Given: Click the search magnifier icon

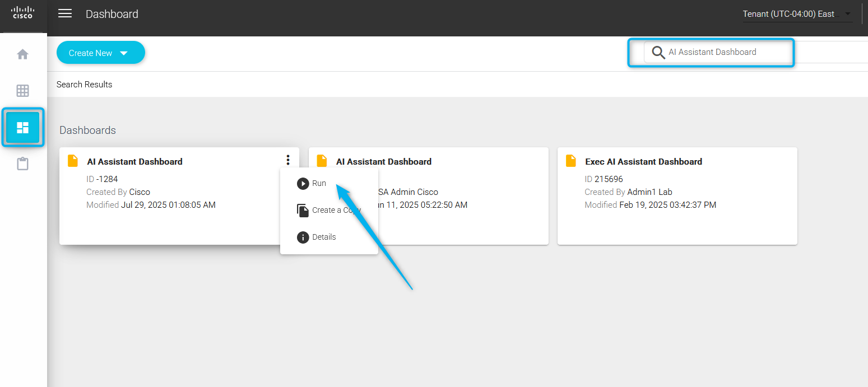Looking at the screenshot, I should (658, 53).
